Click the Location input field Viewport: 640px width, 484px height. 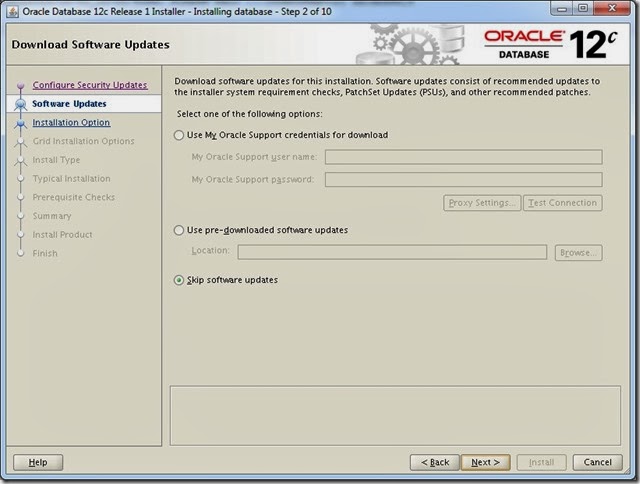pyautogui.click(x=392, y=252)
